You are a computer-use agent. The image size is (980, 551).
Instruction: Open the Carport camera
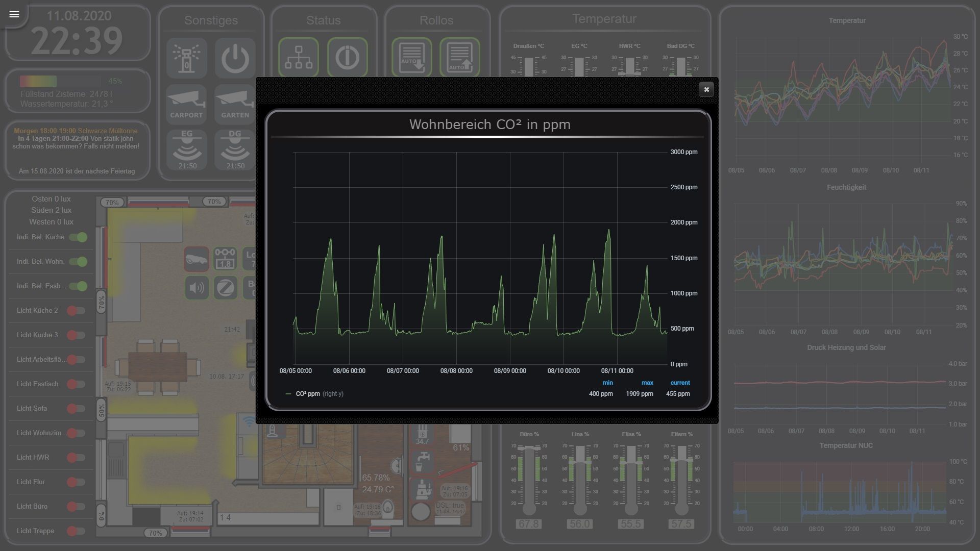(x=186, y=104)
